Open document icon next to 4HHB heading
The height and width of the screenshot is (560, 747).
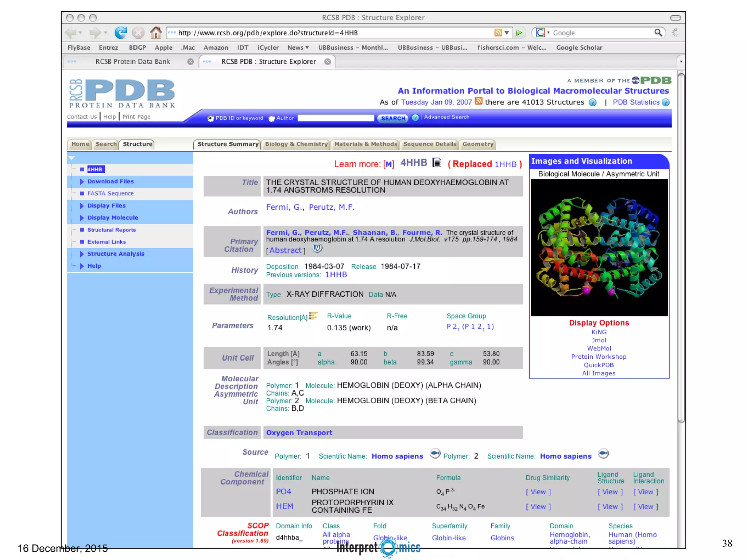pyautogui.click(x=437, y=162)
